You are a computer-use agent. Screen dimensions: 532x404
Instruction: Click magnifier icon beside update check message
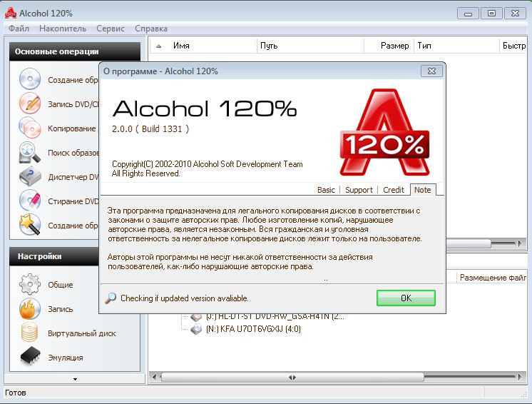coord(111,298)
